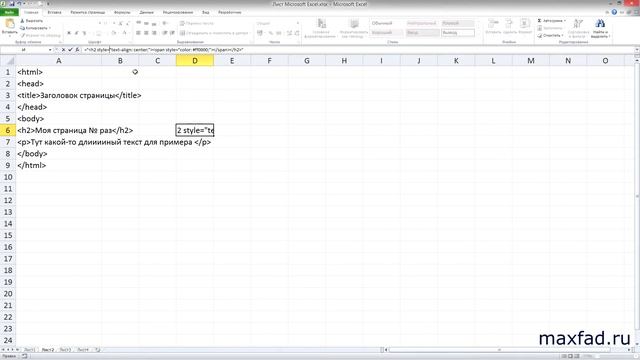Click cell with <title>Заголовок страницы</title>
The width and height of the screenshot is (640, 360).
[x=58, y=95]
